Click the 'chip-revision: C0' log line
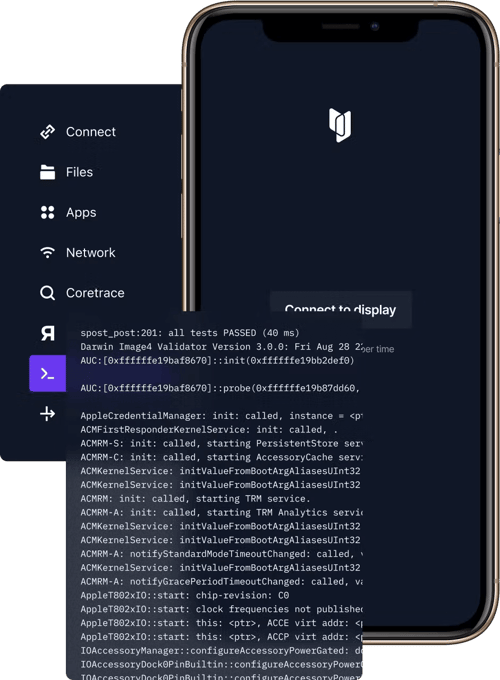This screenshot has height=680, width=500. [x=185, y=595]
